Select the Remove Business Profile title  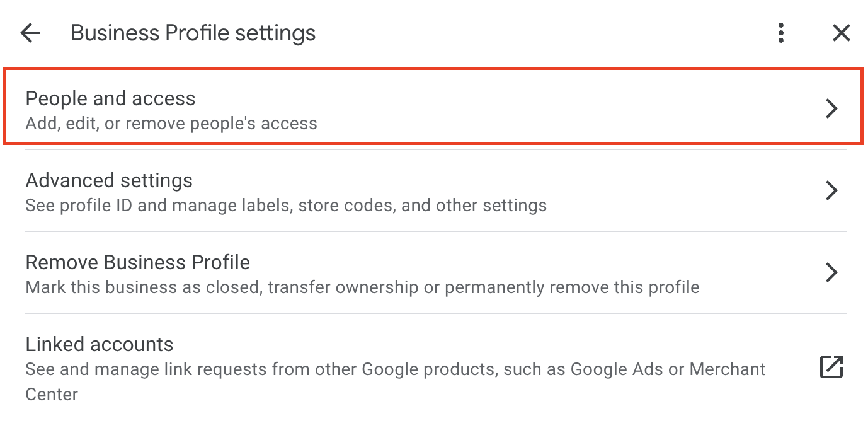tap(138, 262)
